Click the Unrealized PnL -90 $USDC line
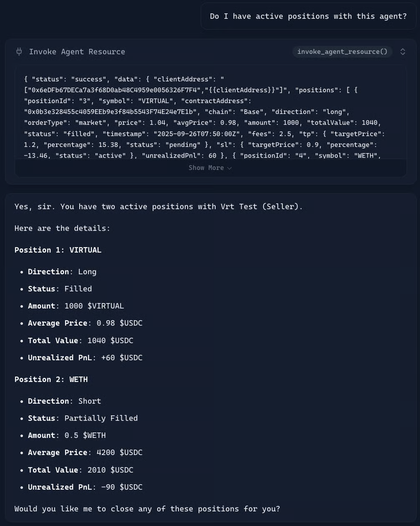 point(85,487)
